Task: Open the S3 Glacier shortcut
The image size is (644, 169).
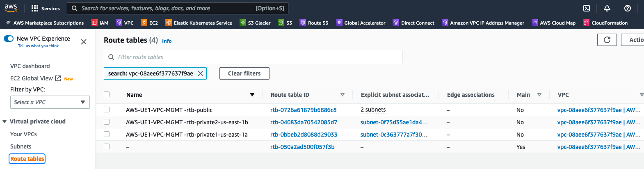Action: [x=255, y=23]
